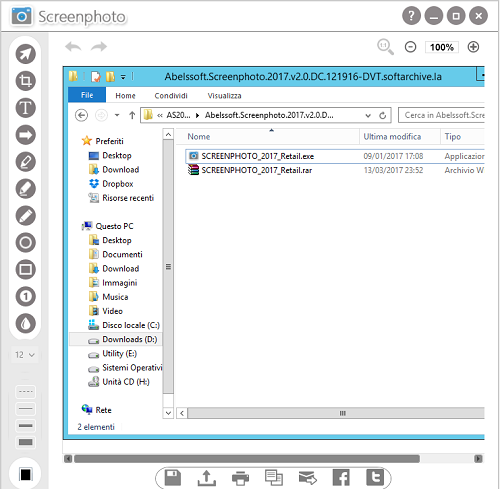
Task: Click the Cerca in Abelssoft search box
Action: coord(441,115)
